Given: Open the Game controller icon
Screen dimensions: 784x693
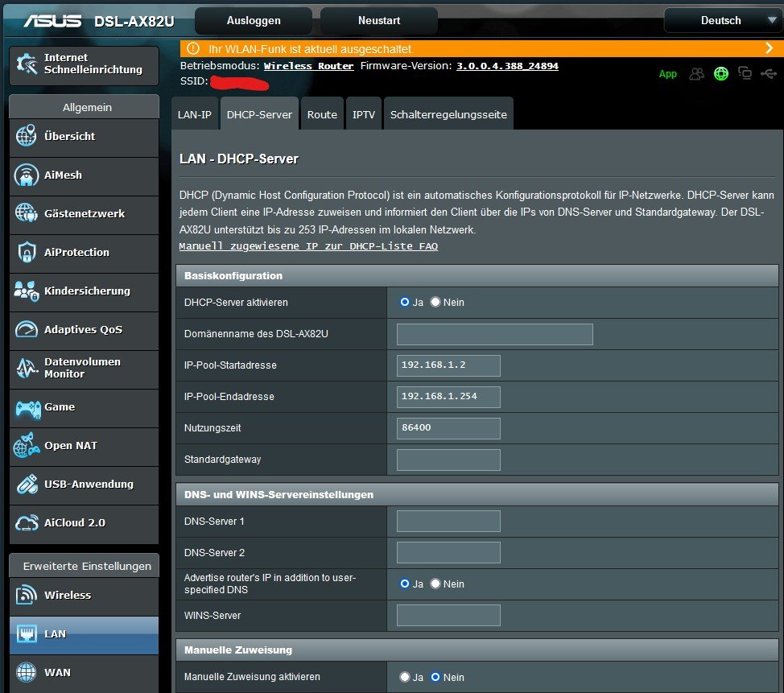Looking at the screenshot, I should (x=28, y=409).
